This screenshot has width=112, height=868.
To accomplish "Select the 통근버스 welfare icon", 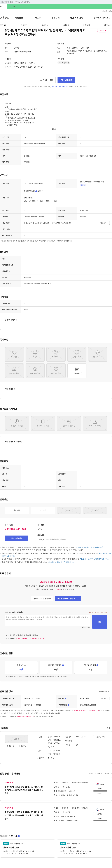I will (x=14, y=354).
